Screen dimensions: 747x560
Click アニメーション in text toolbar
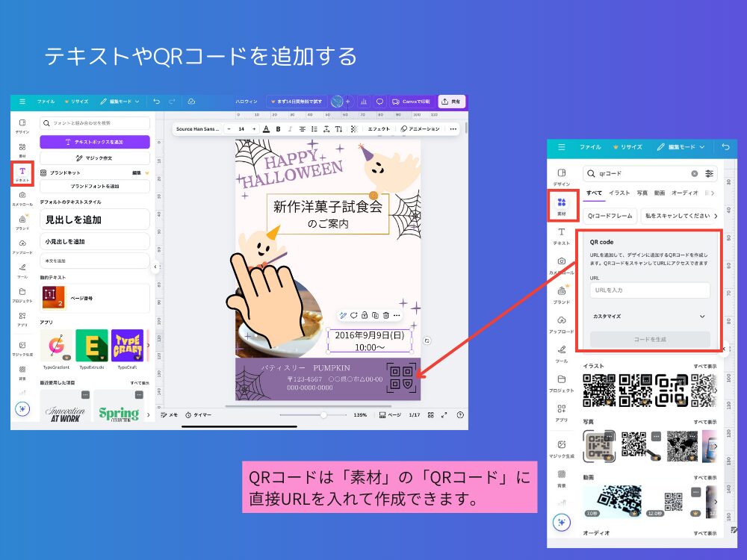pyautogui.click(x=420, y=128)
